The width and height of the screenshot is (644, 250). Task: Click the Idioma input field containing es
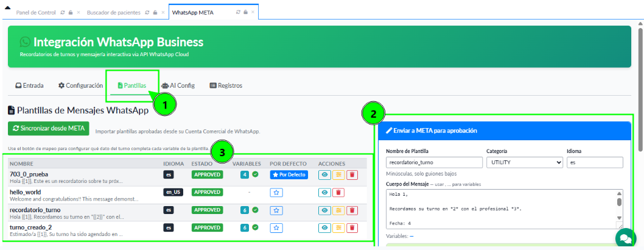595,162
